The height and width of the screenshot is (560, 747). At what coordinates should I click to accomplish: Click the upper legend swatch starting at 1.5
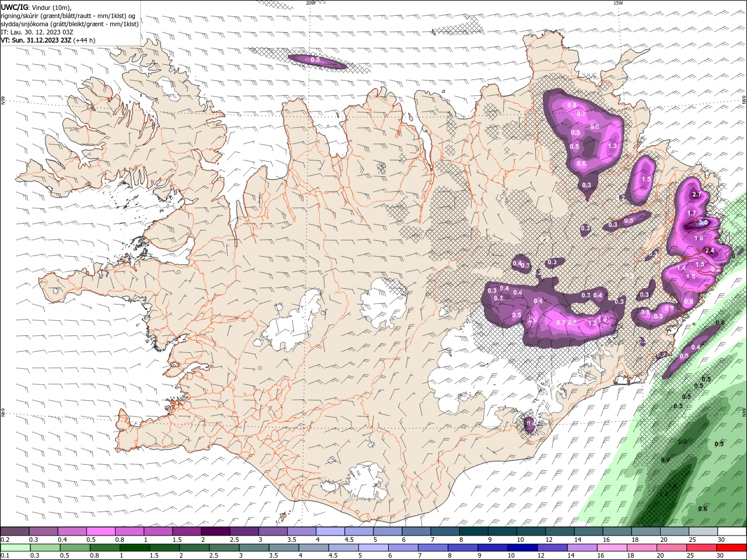pos(187,531)
